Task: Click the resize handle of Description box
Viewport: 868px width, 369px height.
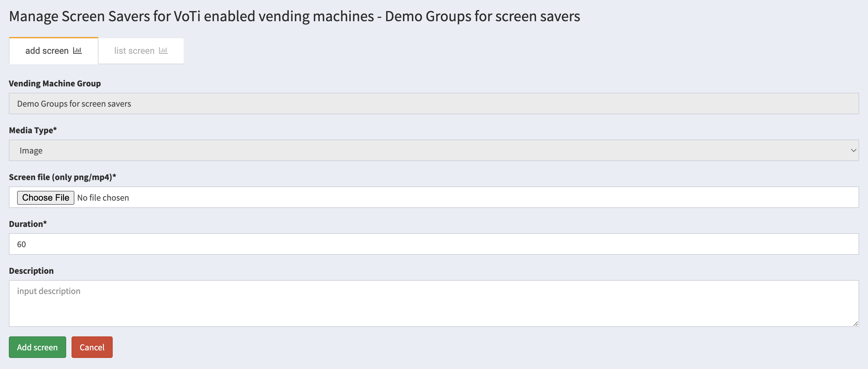Action: pos(855,323)
